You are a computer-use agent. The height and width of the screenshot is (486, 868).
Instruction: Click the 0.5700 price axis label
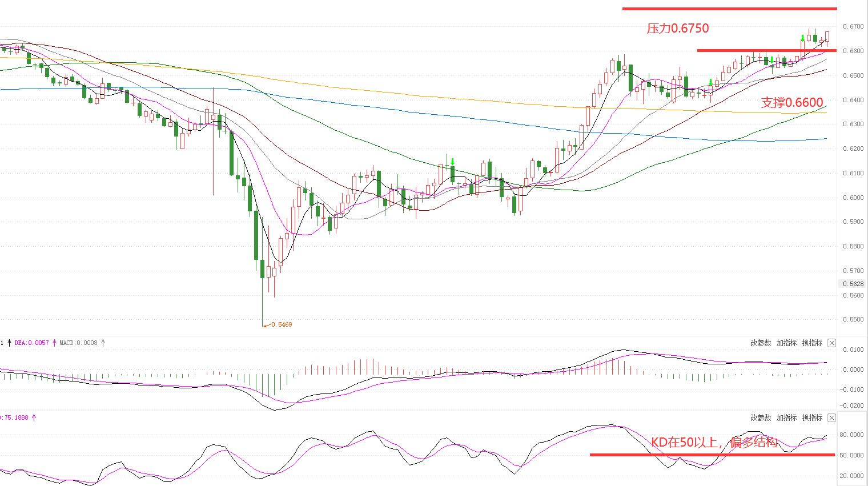pyautogui.click(x=853, y=271)
